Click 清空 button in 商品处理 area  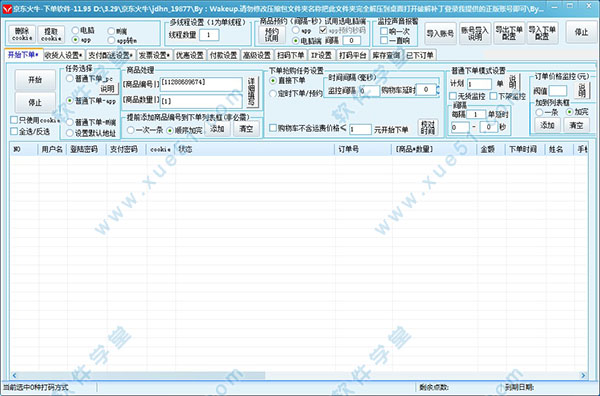[246, 129]
